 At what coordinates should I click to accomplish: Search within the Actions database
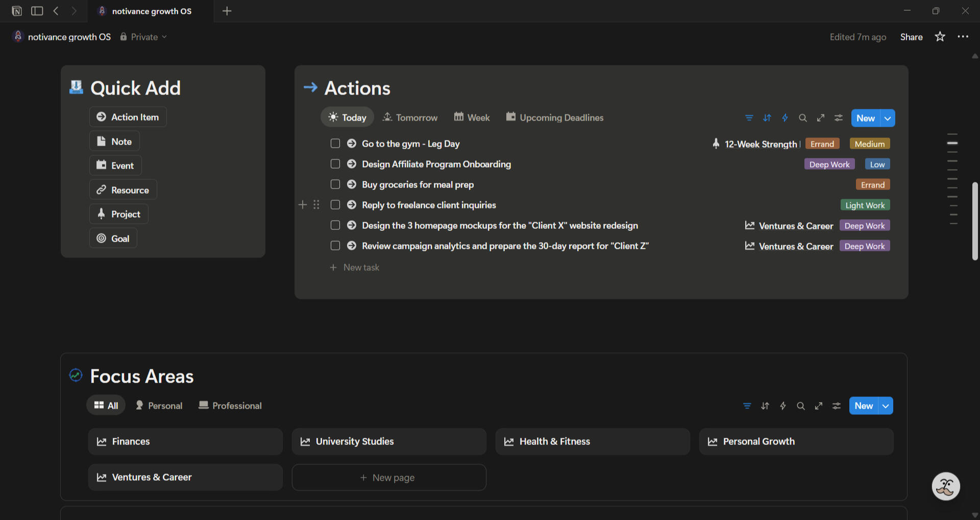click(802, 117)
